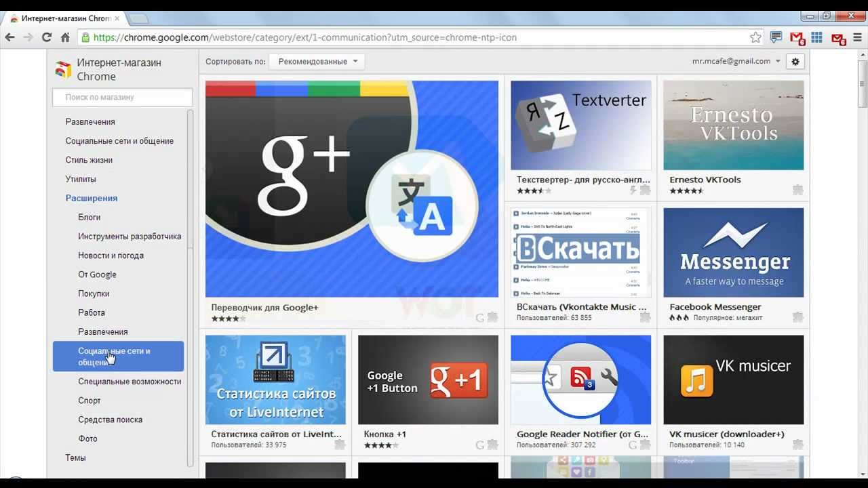Open the Chrome hamburger menu
This screenshot has height=488, width=868.
pyautogui.click(x=857, y=38)
